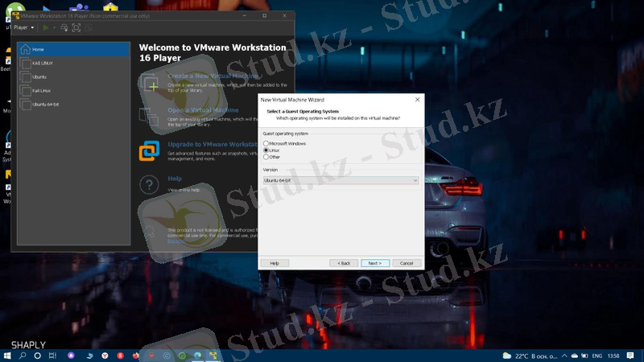Click the weather widget showing 22°C
This screenshot has width=644, height=362.
(x=530, y=356)
